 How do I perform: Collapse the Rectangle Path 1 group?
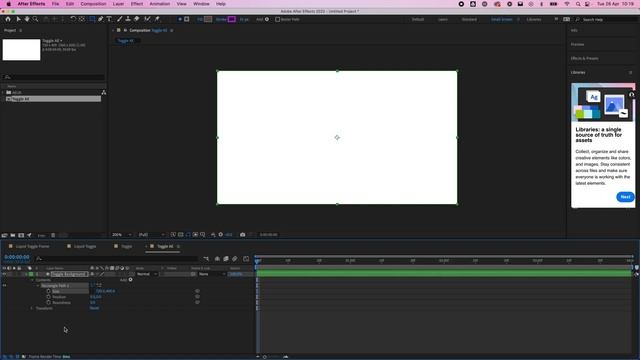click(38, 286)
